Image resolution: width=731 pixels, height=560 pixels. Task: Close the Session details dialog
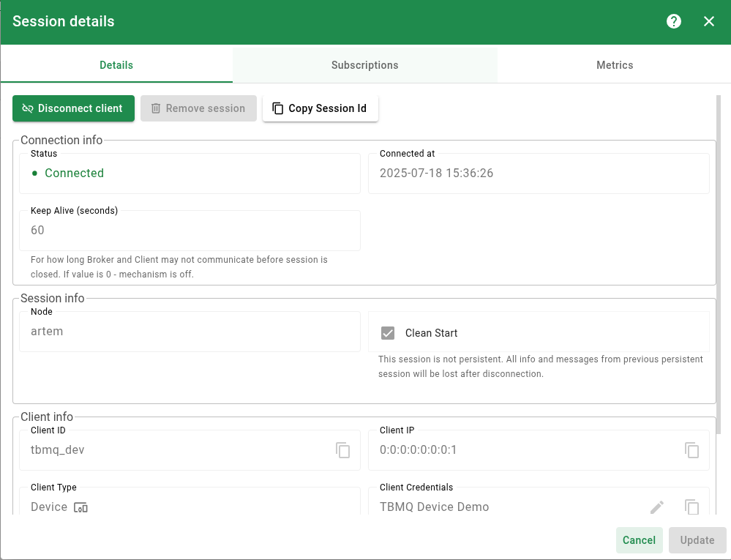click(709, 21)
